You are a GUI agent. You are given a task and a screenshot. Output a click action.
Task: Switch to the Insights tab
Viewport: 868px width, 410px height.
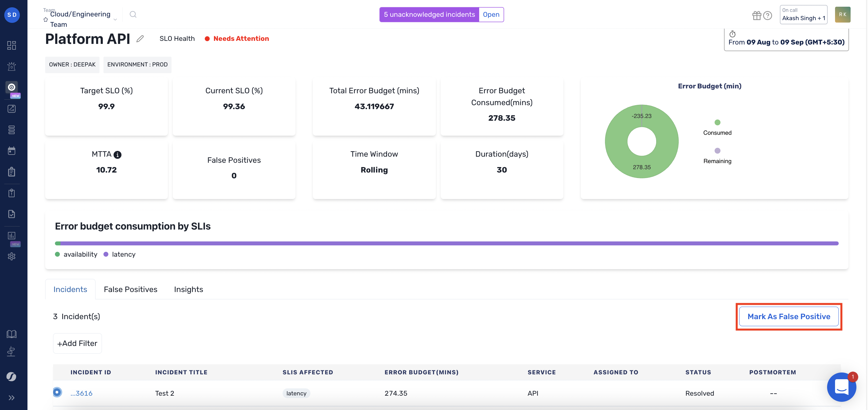pyautogui.click(x=188, y=289)
